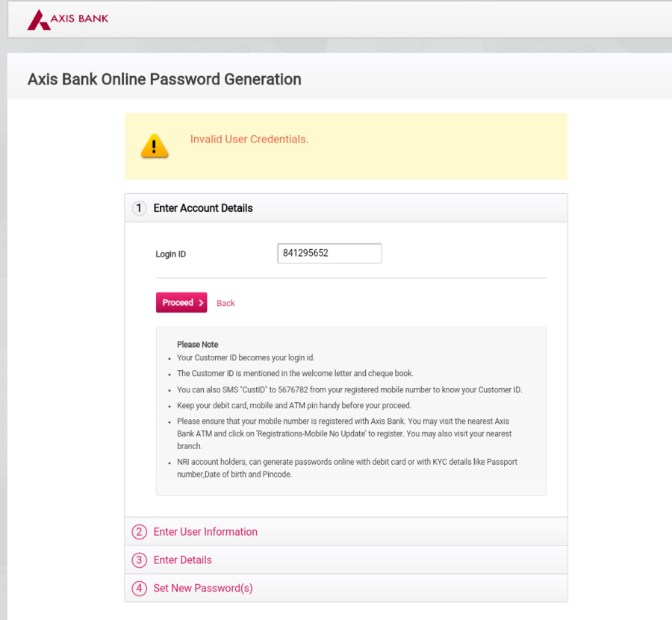
Task: Click the step 3 circled number
Action: coord(140,560)
